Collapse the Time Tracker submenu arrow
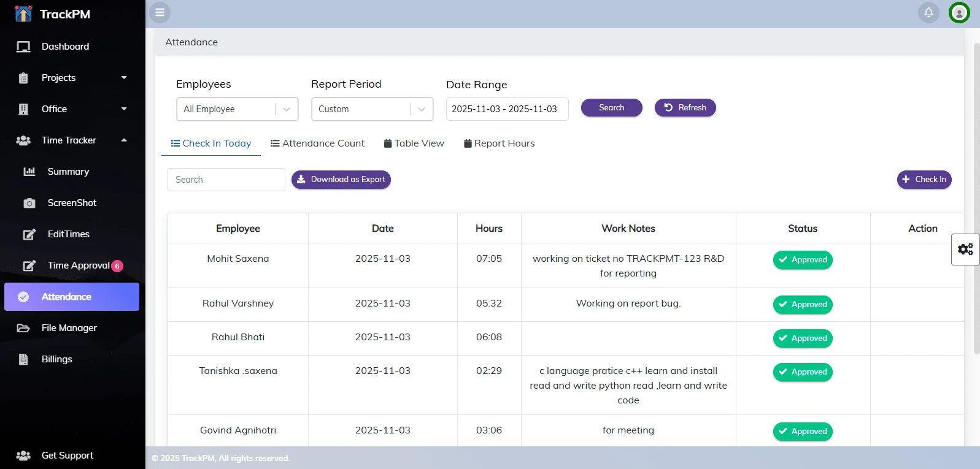Viewport: 980px width, 469px height. pos(124,140)
